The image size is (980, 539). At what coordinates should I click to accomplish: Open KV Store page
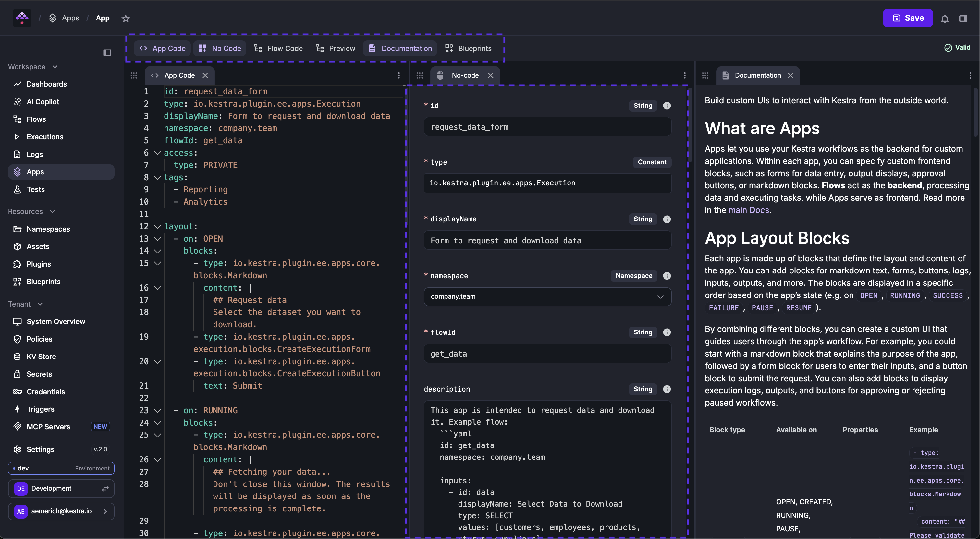click(61, 356)
